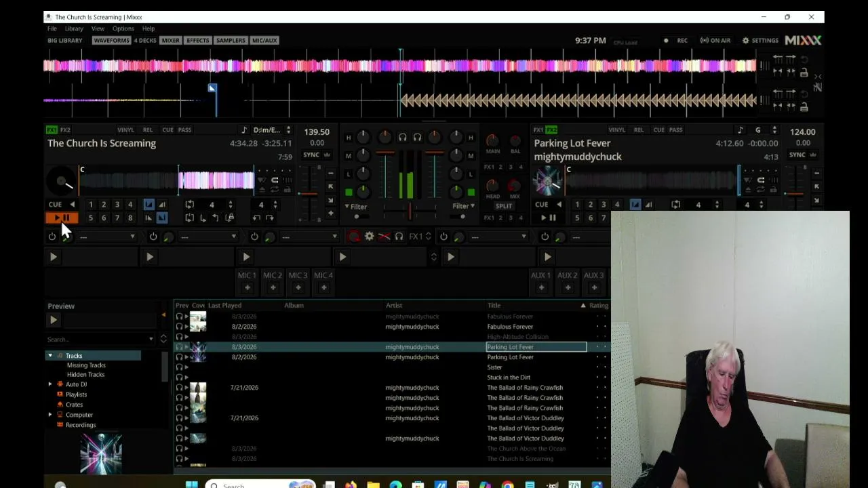Toggle the EFFECTS section
The height and width of the screenshot is (488, 868).
pyautogui.click(x=198, y=41)
